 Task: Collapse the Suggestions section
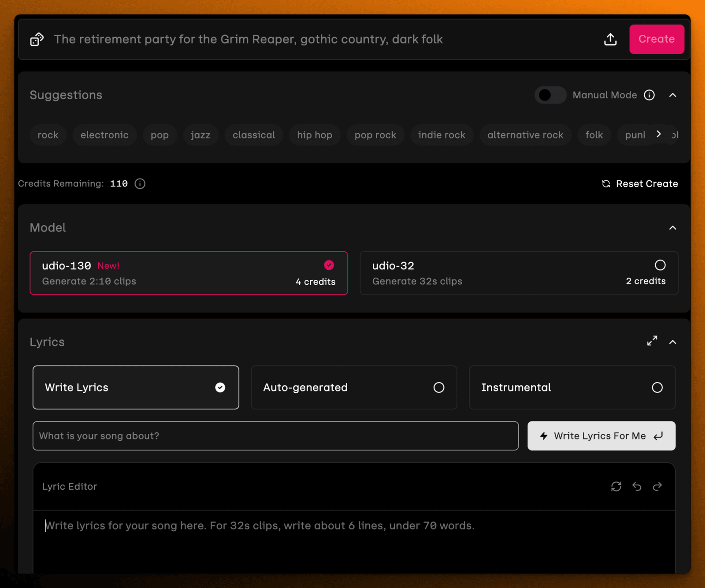pyautogui.click(x=672, y=95)
